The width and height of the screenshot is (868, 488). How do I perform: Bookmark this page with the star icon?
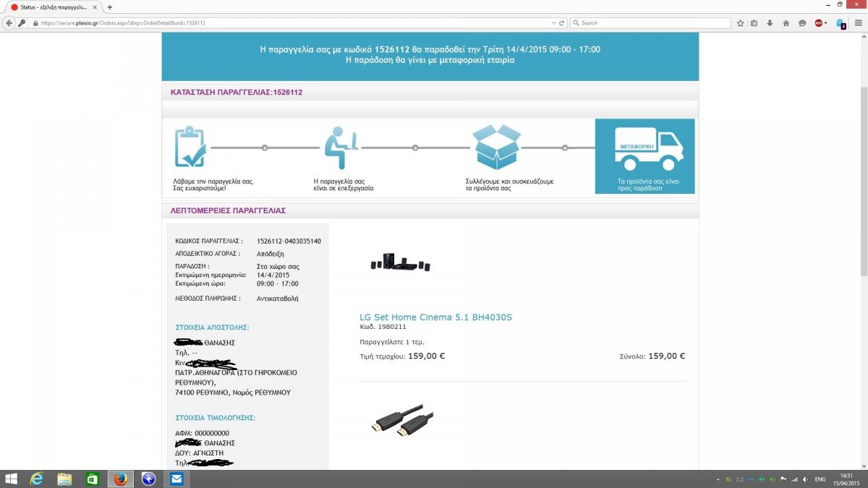coord(740,23)
